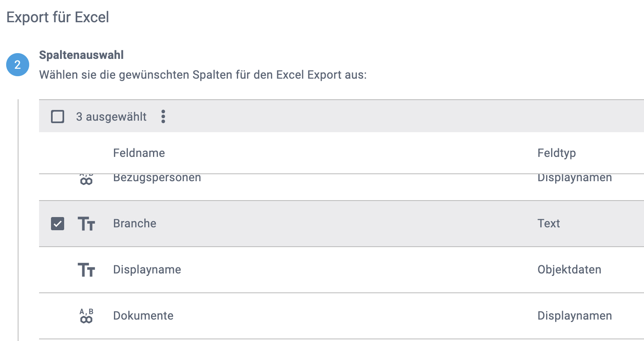The width and height of the screenshot is (644, 341).
Task: Sort by the Feldname column header
Action: click(139, 153)
